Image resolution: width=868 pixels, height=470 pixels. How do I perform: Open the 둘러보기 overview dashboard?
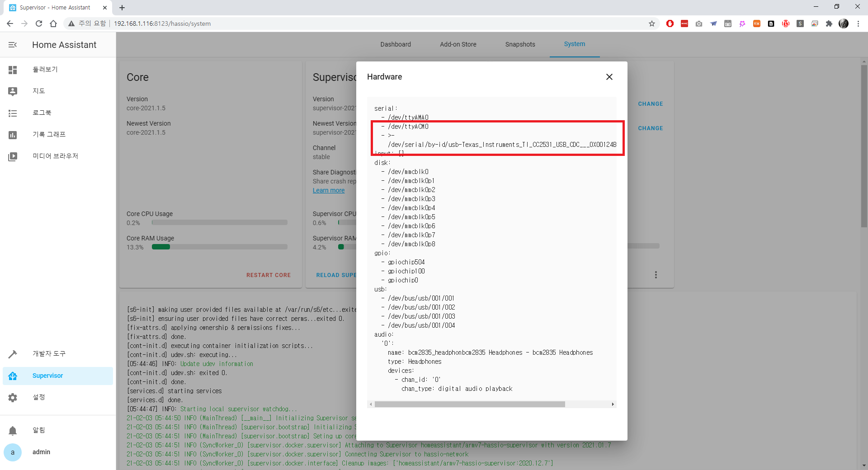(x=58, y=70)
